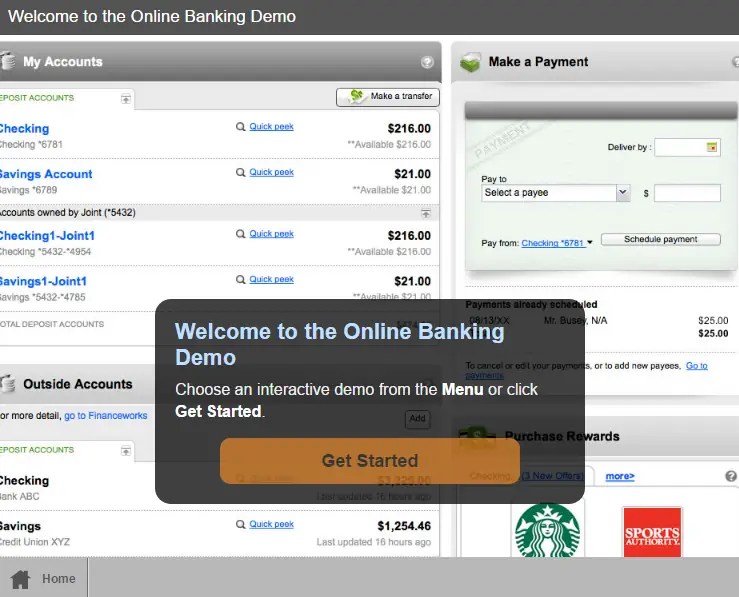Click the Make a Payment cash icon
739x597 pixels.
[470, 62]
